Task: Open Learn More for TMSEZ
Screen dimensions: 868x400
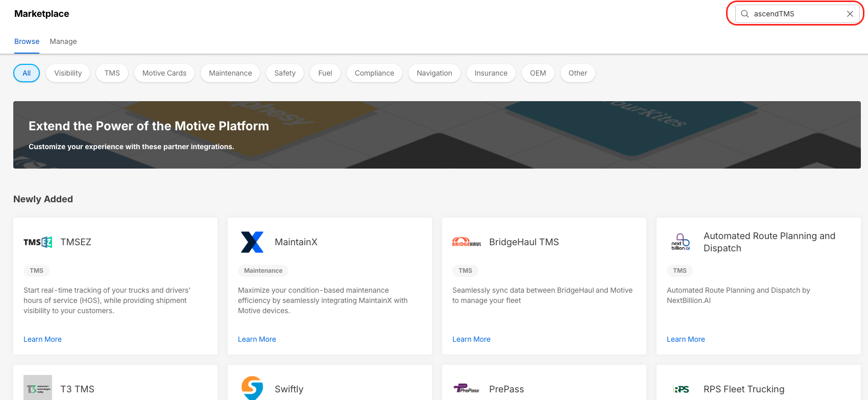Action: 42,339
